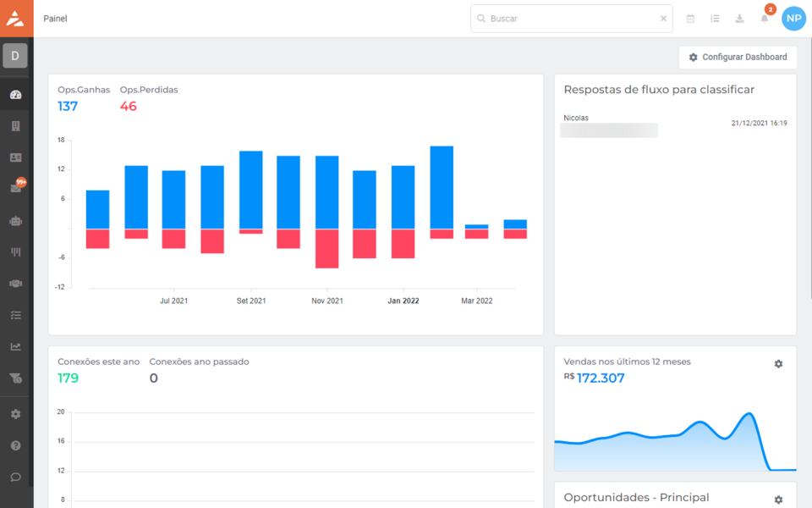Open the settings gear in the sidebar

point(15,414)
